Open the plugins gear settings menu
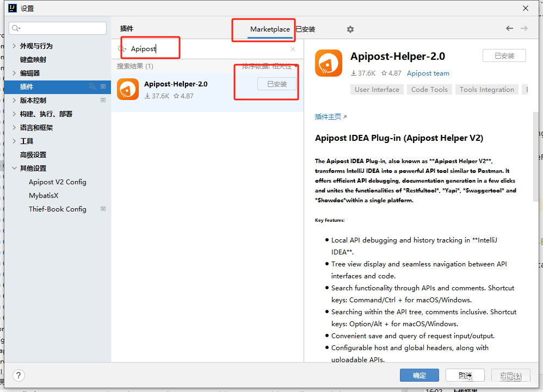The height and width of the screenshot is (392, 543). click(x=350, y=29)
